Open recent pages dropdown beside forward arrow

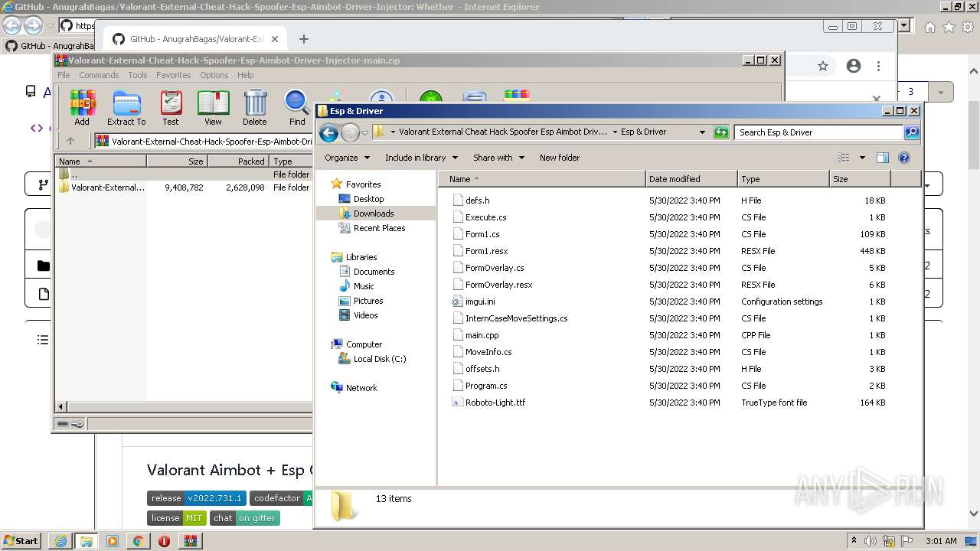(x=364, y=132)
